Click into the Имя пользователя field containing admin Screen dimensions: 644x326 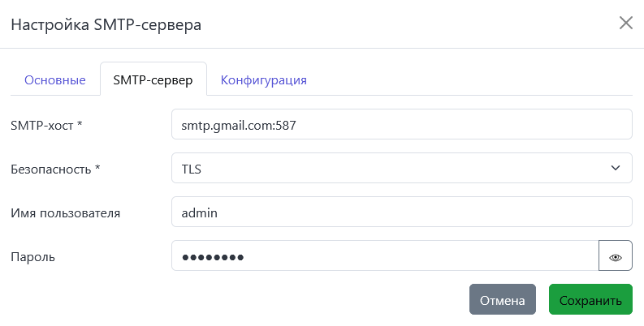401,212
